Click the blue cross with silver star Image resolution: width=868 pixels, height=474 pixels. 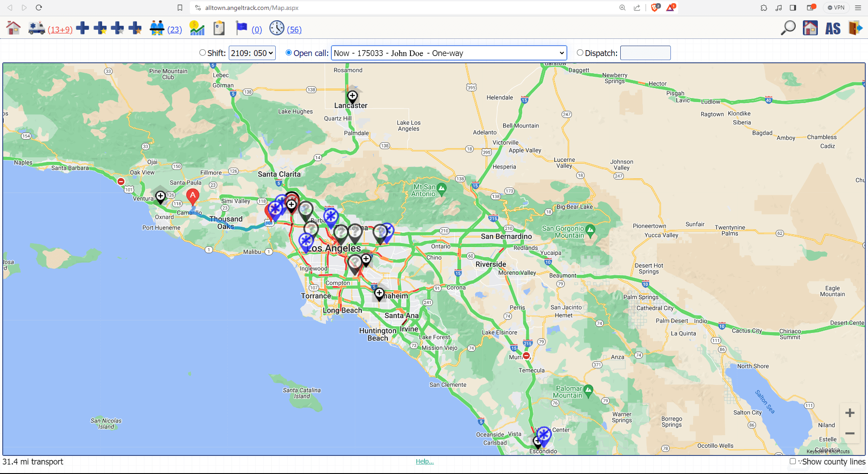118,28
